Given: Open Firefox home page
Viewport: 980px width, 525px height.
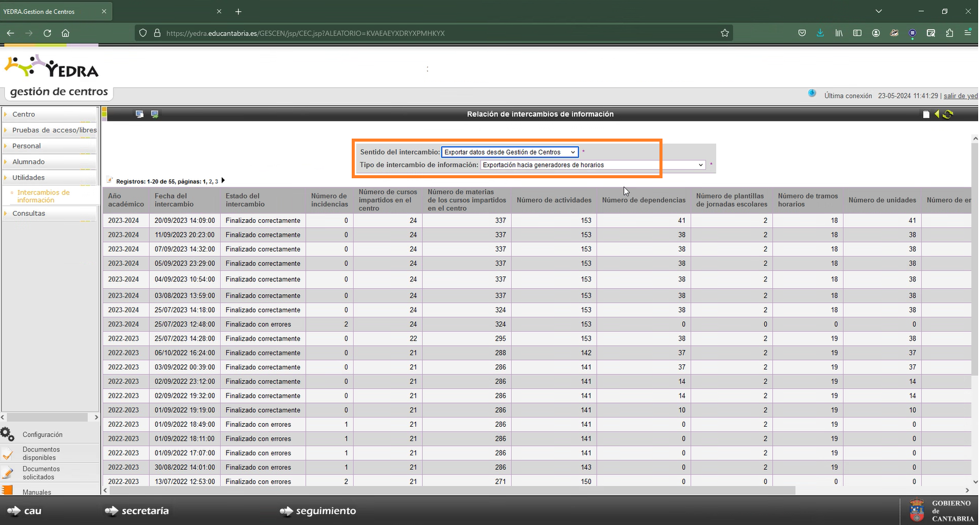Looking at the screenshot, I should [65, 33].
